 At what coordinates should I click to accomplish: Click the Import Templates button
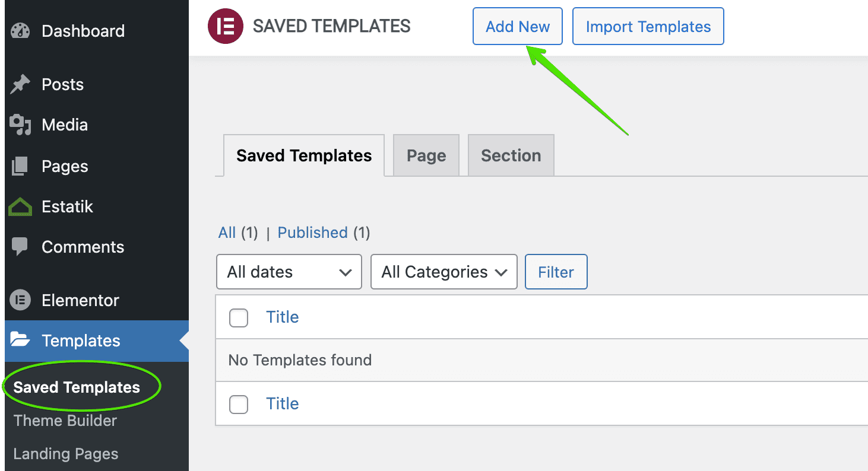[x=648, y=27]
